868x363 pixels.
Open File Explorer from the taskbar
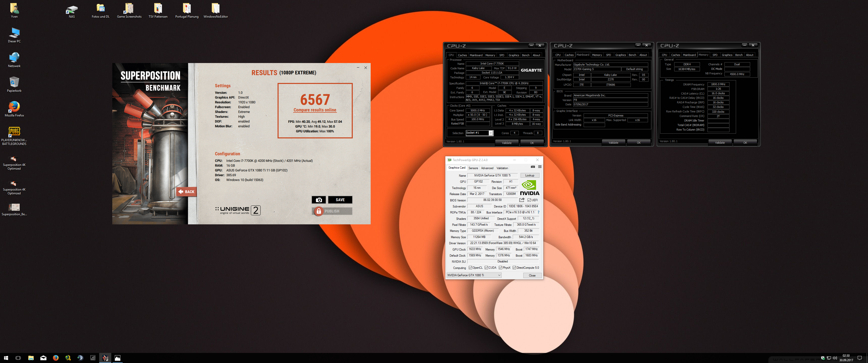[x=31, y=358]
